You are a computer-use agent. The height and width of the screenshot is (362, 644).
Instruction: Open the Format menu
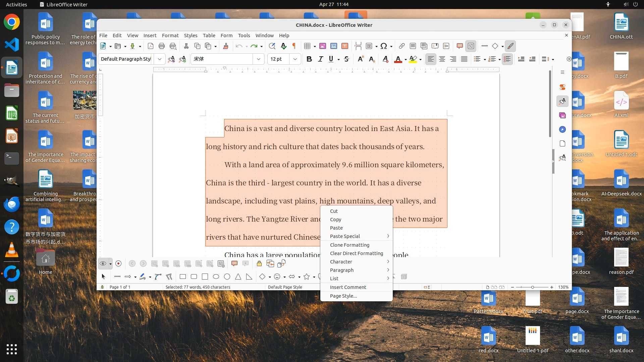[x=170, y=36]
